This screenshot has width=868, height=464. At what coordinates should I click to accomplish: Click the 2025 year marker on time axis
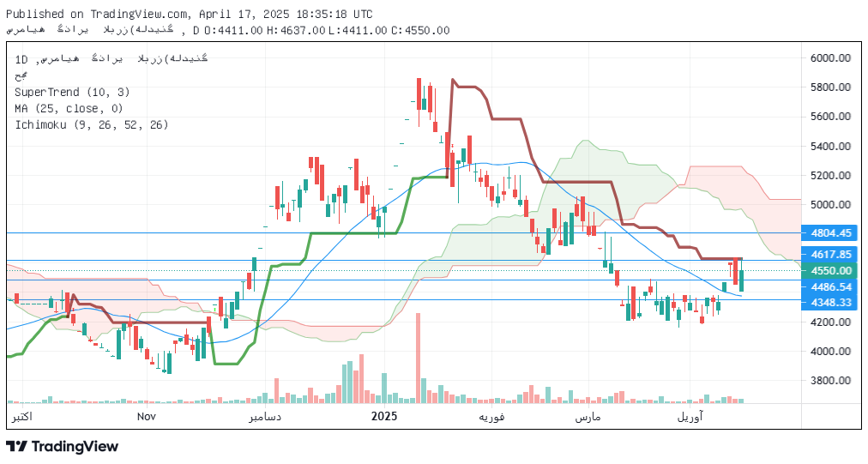pos(384,416)
